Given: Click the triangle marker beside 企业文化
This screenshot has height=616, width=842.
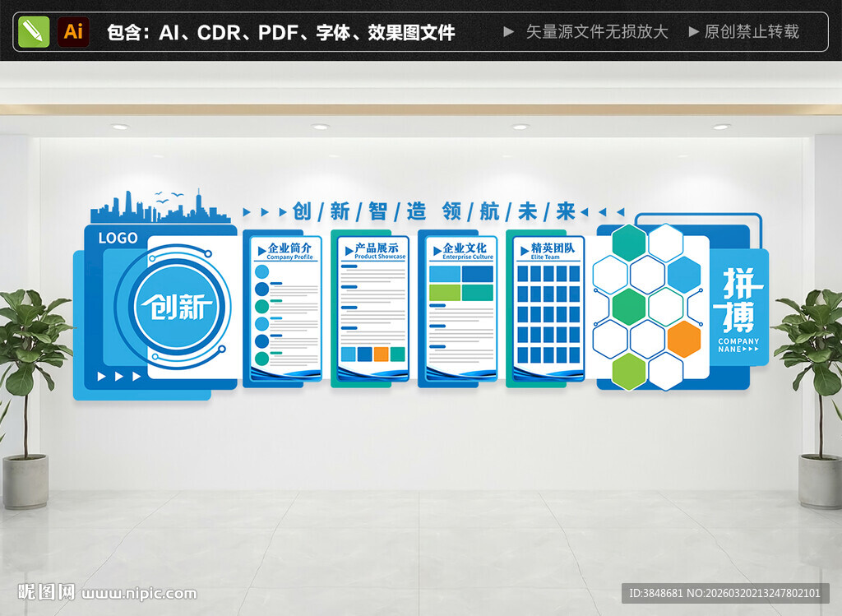Looking at the screenshot, I should point(437,251).
